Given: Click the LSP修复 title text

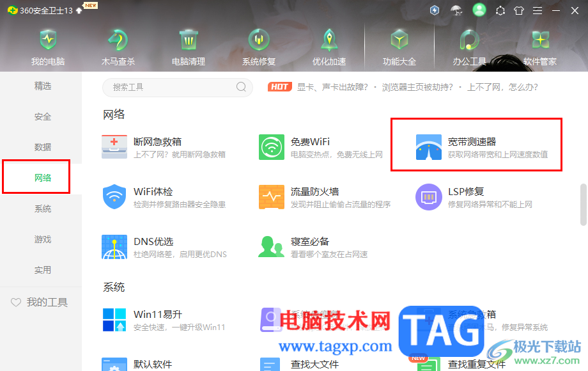Looking at the screenshot, I should (466, 192).
